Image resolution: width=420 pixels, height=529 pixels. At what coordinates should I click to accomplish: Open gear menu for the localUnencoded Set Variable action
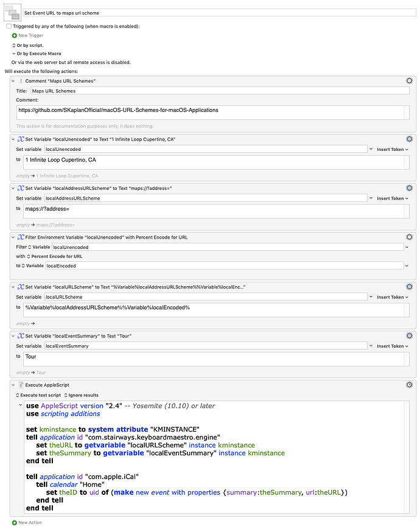coord(410,139)
